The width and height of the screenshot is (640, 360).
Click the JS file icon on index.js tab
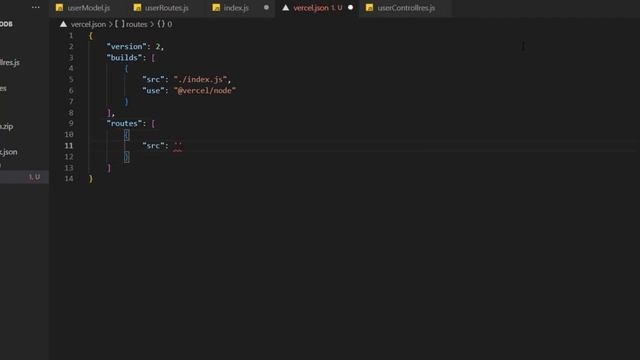tap(216, 8)
